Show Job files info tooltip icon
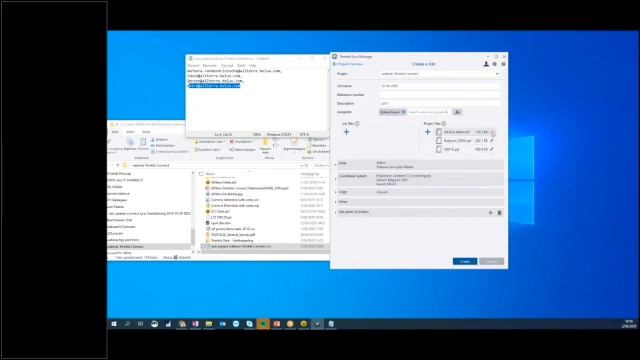Viewport: 640px width, 360px height. coord(357,123)
